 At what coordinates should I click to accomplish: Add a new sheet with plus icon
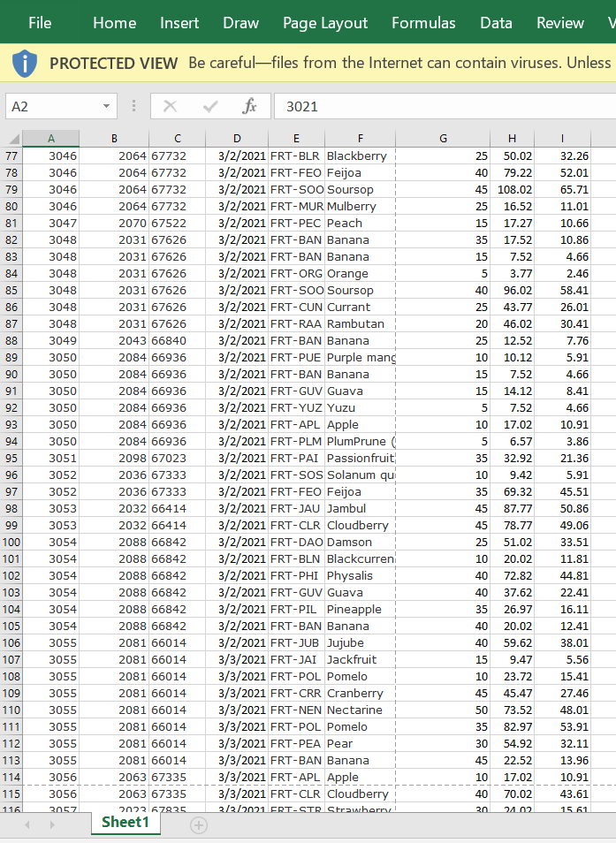pyautogui.click(x=198, y=824)
